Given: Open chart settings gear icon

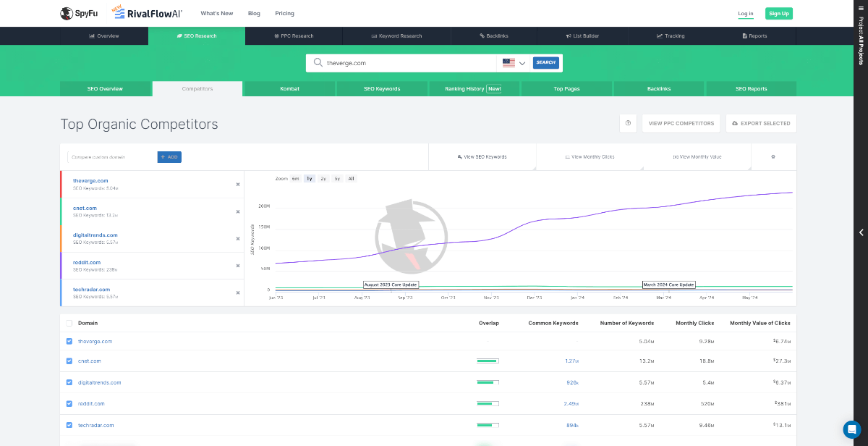Looking at the screenshot, I should 773,156.
